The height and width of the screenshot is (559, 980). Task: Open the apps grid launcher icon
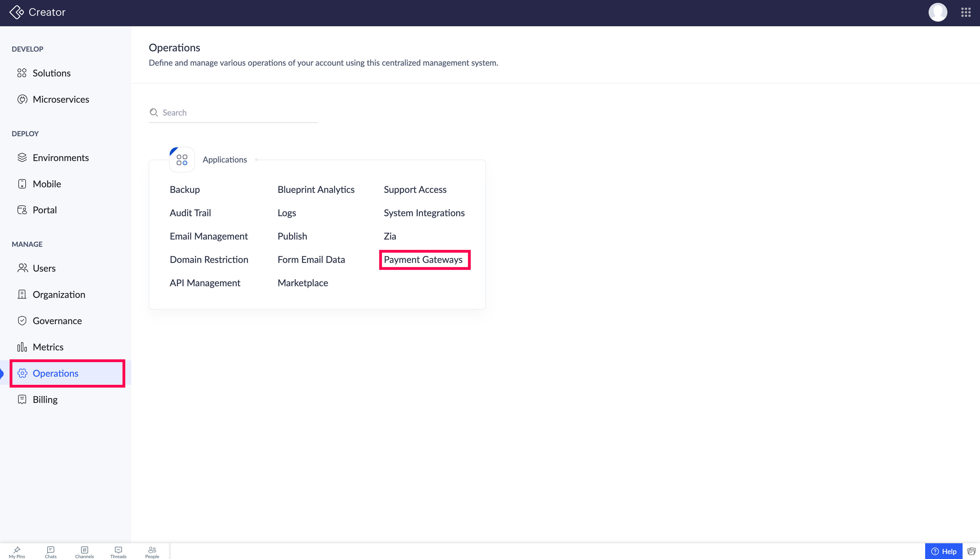click(x=966, y=12)
